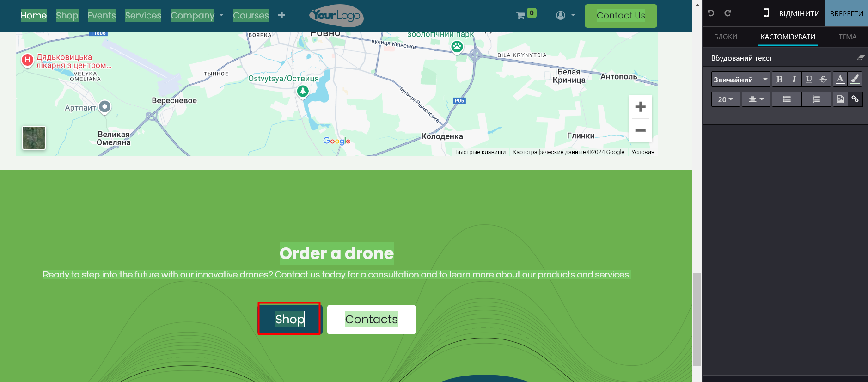868x382 pixels.
Task: Insert a numbered ordered list
Action: [816, 99]
